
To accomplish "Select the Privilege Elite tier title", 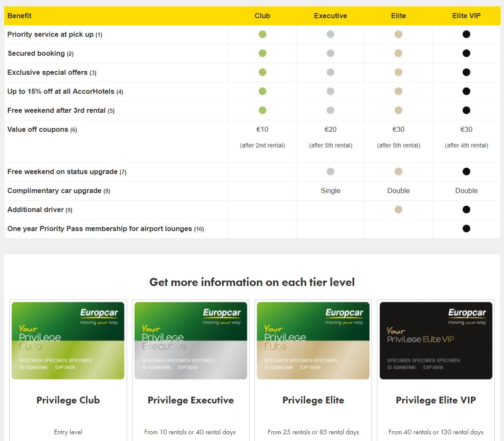I will coord(313,400).
